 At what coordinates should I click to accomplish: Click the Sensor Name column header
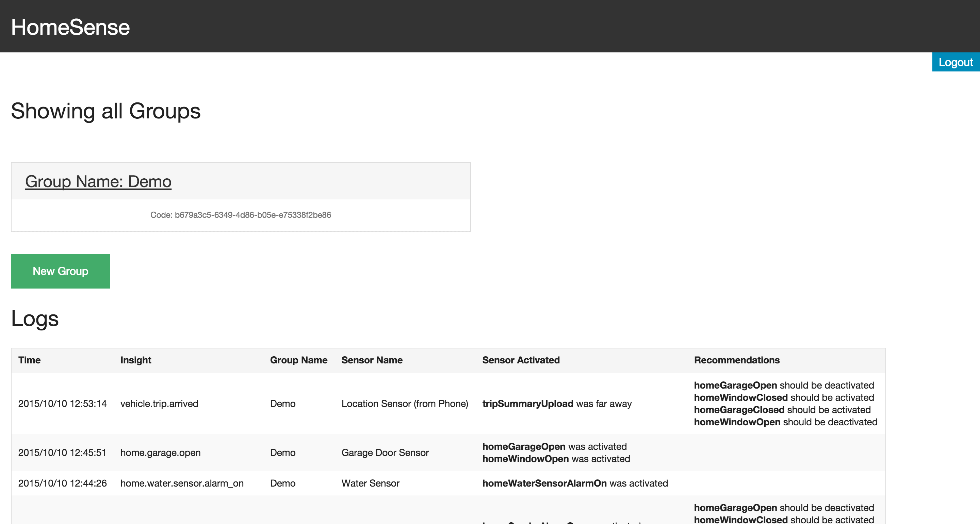(372, 360)
